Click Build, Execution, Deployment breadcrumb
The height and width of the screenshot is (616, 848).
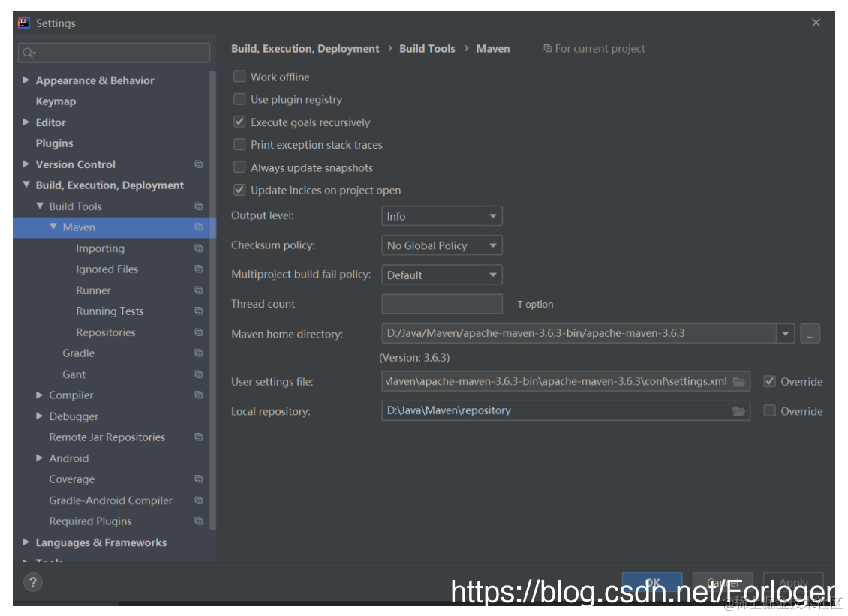click(305, 48)
